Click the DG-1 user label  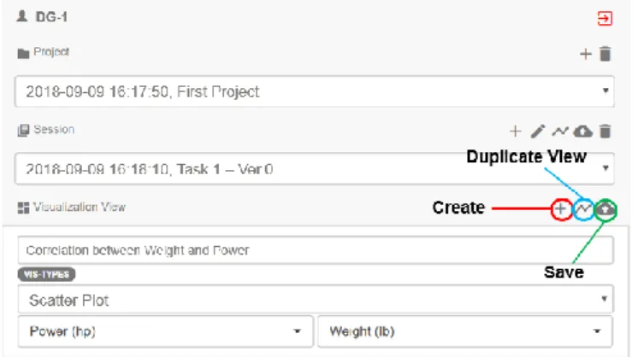coord(51,17)
